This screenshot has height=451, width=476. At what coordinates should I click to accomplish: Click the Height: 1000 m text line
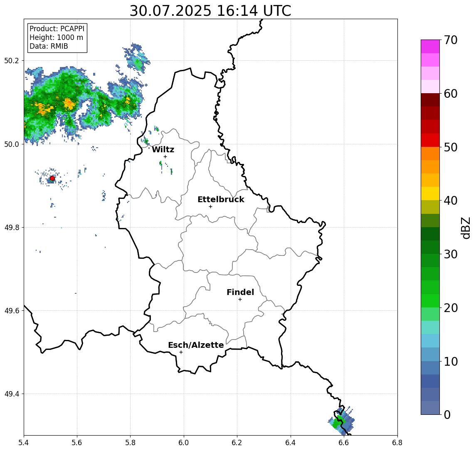[x=56, y=37]
